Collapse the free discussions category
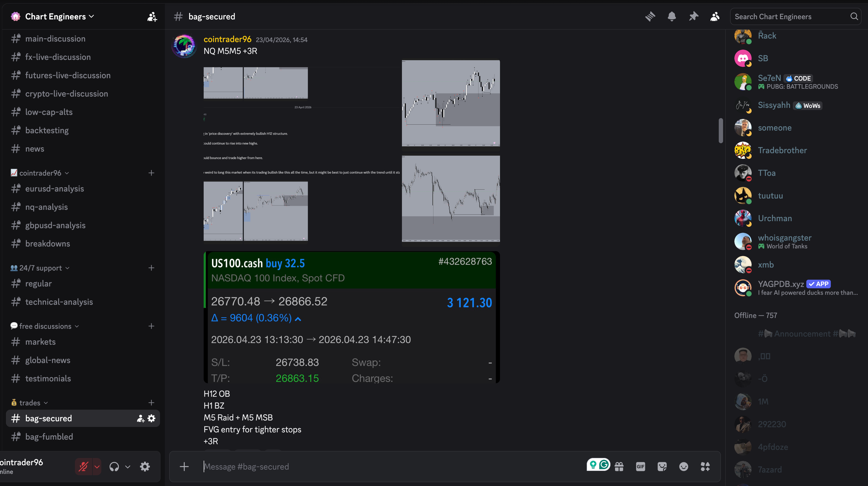The image size is (868, 486). [x=45, y=326]
